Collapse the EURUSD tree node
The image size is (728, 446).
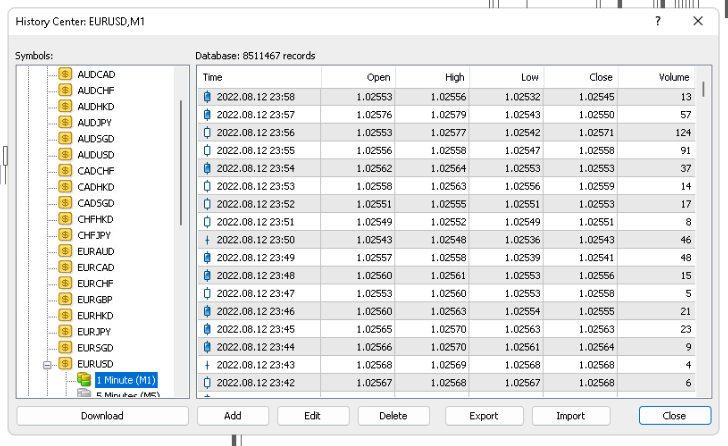pos(47,364)
